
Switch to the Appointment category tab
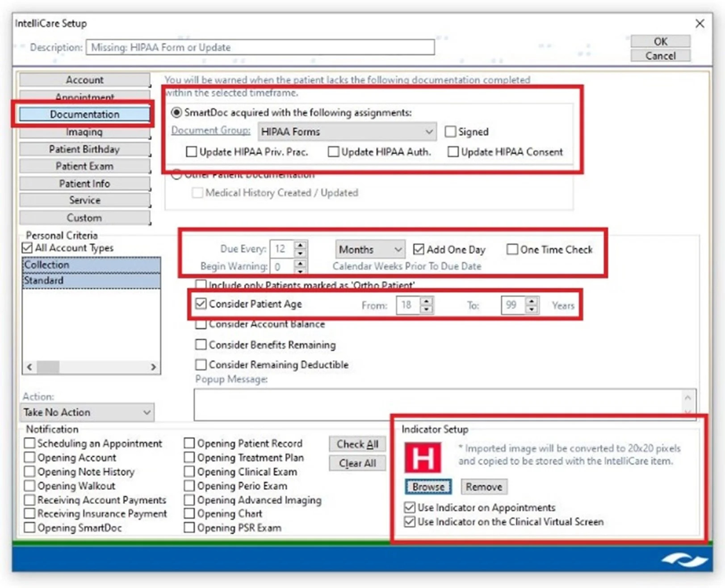click(x=84, y=97)
